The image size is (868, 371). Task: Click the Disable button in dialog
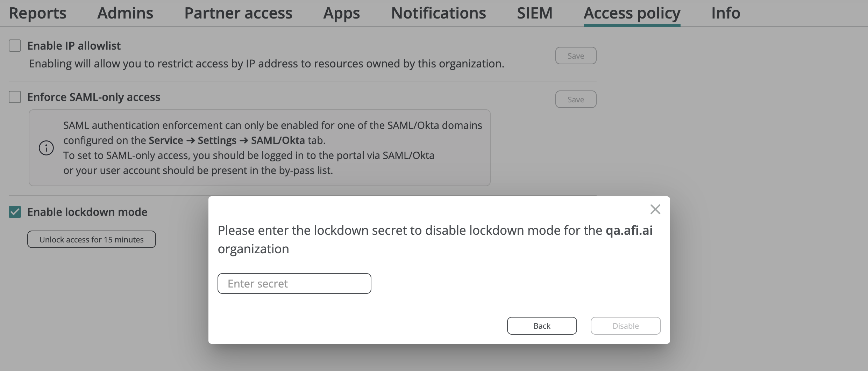click(x=626, y=326)
